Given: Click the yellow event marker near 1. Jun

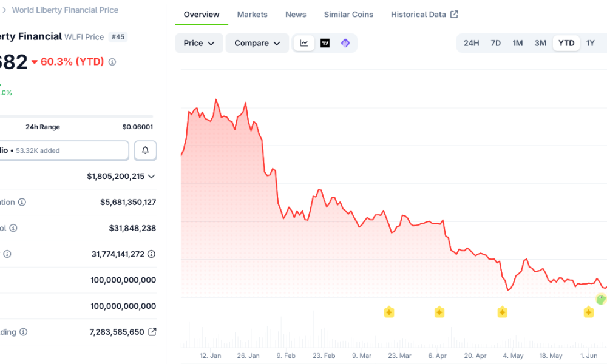Looking at the screenshot, I should [589, 312].
